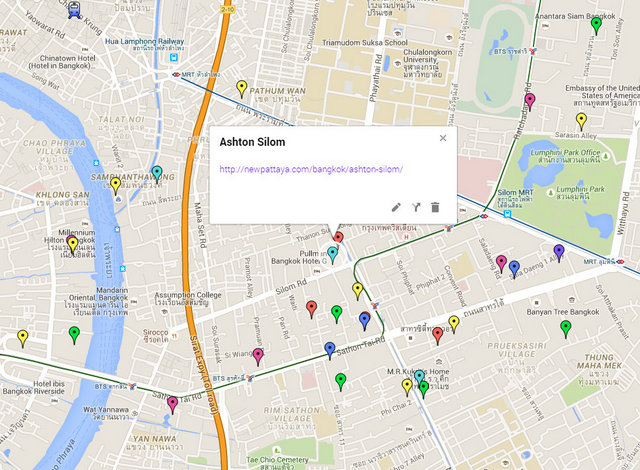Click the pink pin on Ratchadamri Road
Image resolution: width=640 pixels, height=470 pixels.
[530, 102]
